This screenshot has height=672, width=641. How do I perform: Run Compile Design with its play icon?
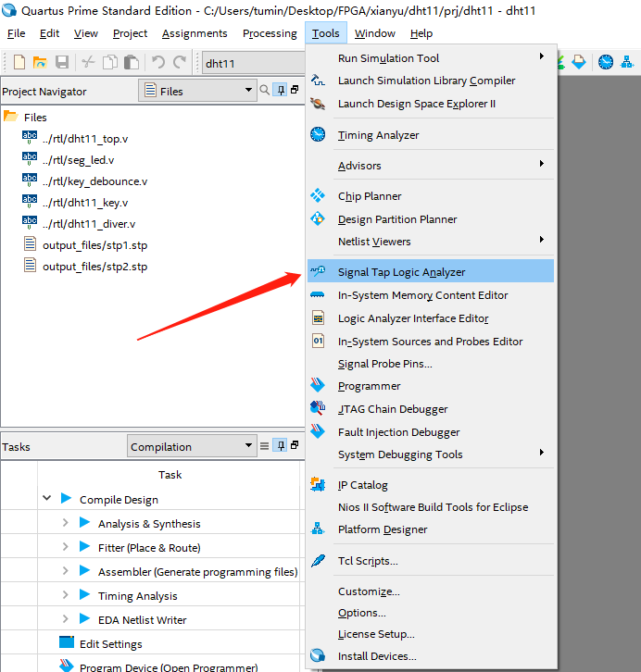point(66,498)
